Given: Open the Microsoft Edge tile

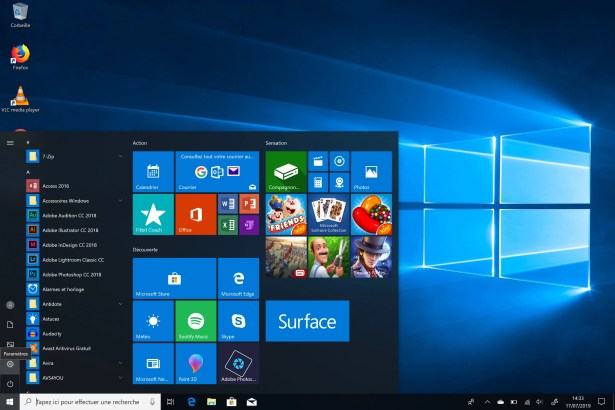Looking at the screenshot, I should click(x=238, y=278).
